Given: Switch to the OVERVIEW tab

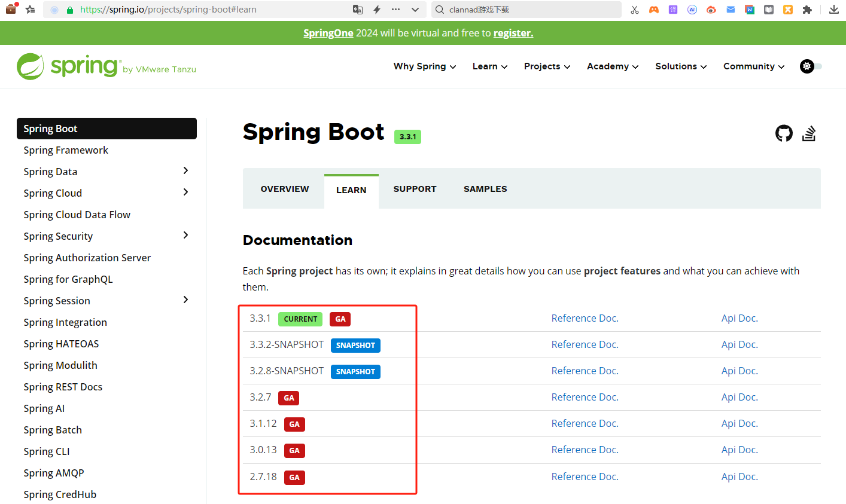Looking at the screenshot, I should 285,189.
